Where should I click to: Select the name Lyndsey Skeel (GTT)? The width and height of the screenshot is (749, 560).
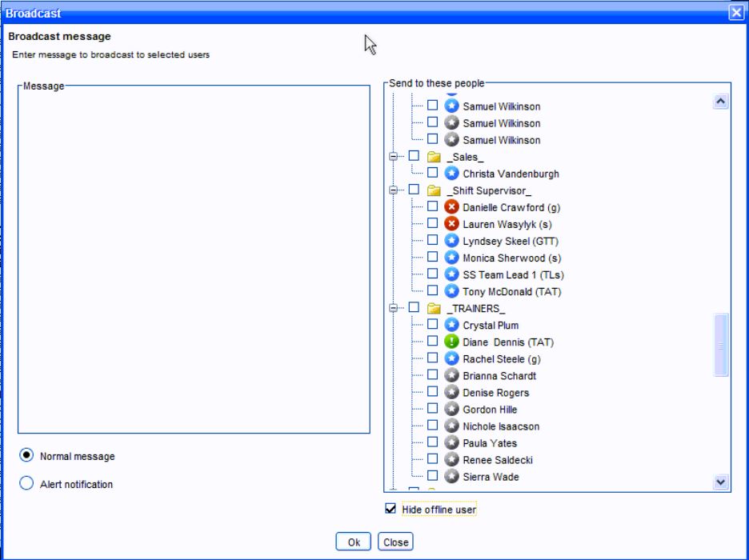511,242
